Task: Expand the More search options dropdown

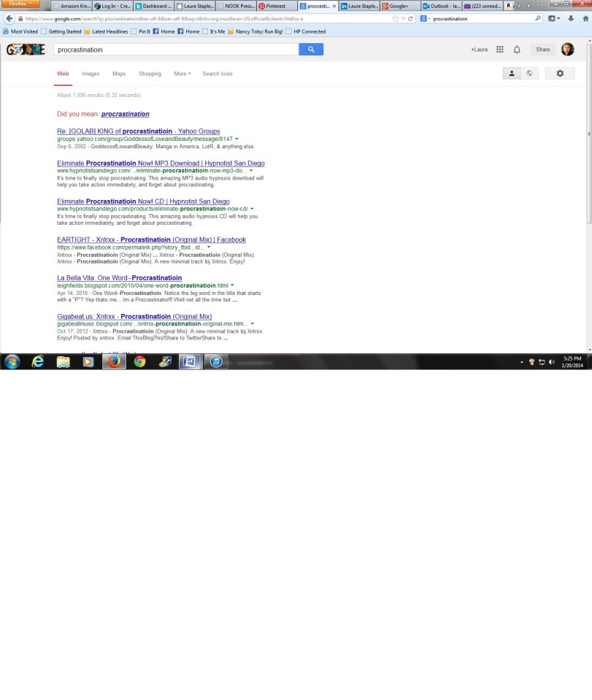Action: [182, 74]
